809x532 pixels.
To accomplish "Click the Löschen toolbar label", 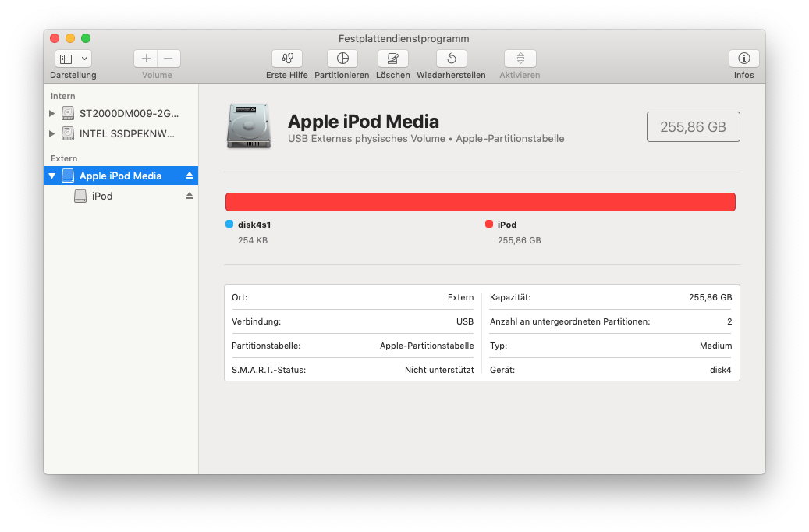I will click(x=393, y=75).
